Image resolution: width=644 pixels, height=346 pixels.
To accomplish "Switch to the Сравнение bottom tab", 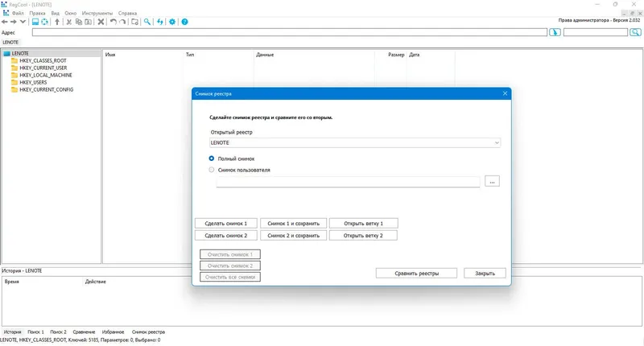I will coord(84,332).
